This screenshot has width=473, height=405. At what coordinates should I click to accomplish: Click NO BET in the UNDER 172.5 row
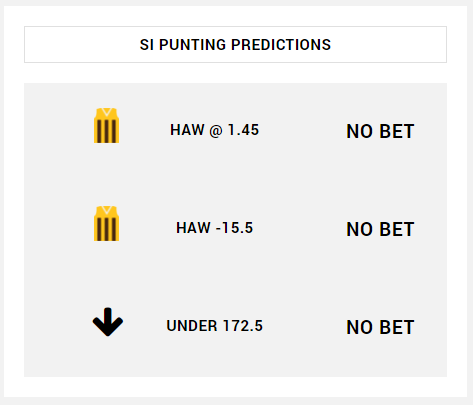coord(380,327)
